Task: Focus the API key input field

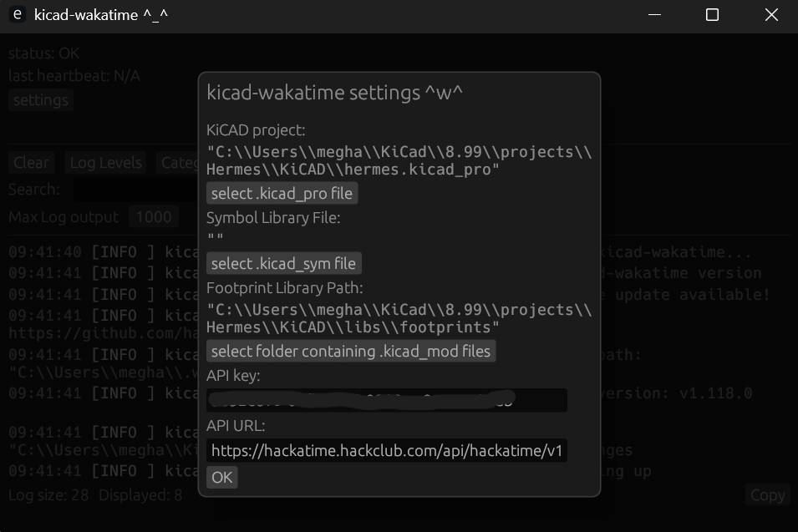Action: pos(386,400)
